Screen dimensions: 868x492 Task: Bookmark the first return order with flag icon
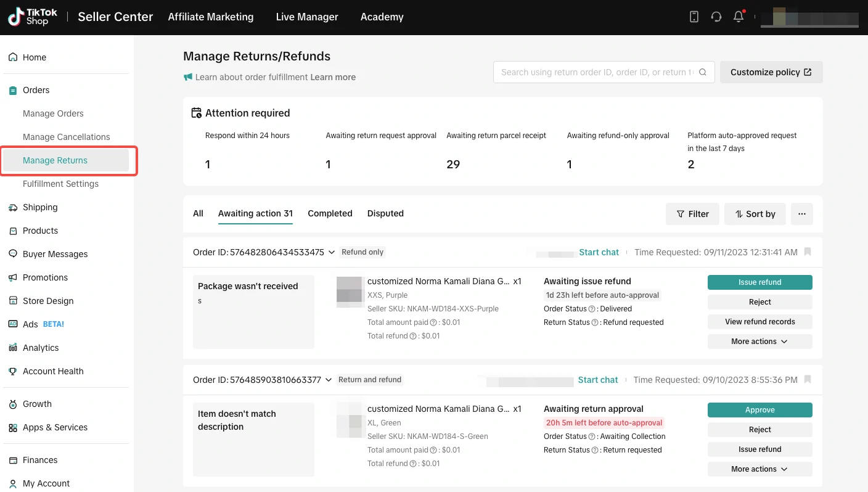808,252
